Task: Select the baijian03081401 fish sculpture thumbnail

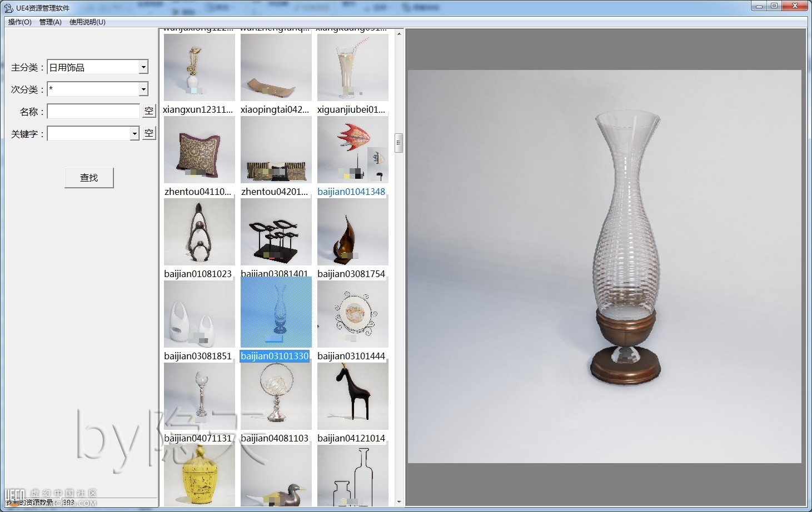Action: point(276,232)
